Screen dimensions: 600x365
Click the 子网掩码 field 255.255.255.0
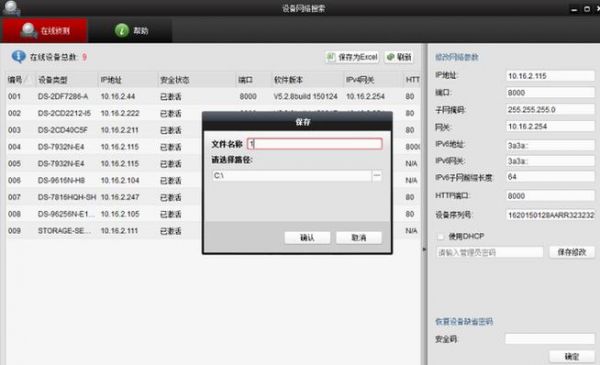[550, 109]
